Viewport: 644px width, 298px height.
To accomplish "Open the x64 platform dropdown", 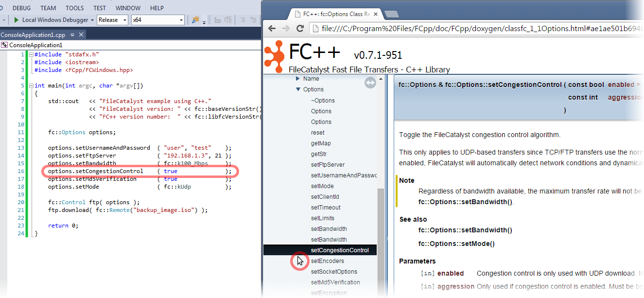I will 157,20.
